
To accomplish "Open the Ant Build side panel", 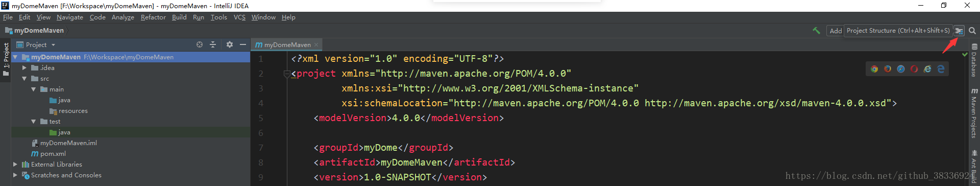I will (x=974, y=167).
